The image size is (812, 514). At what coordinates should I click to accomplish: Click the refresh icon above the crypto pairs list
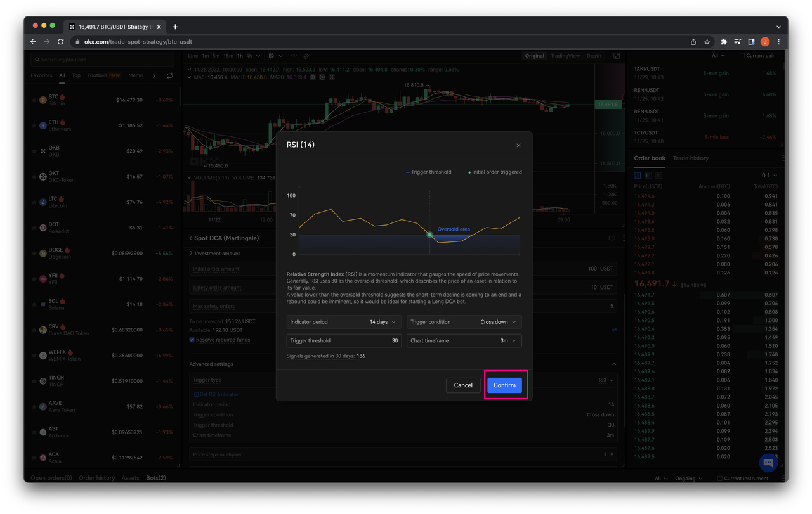coord(169,75)
